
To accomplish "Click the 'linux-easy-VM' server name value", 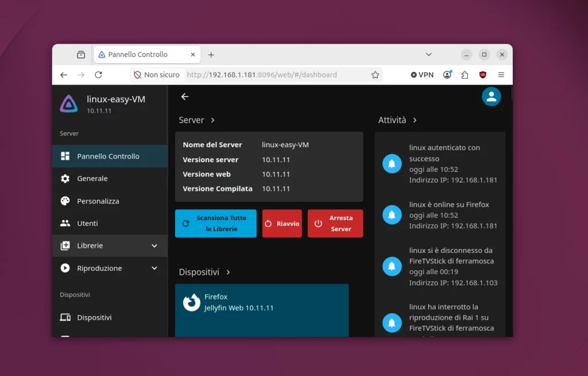I will tap(285, 145).
